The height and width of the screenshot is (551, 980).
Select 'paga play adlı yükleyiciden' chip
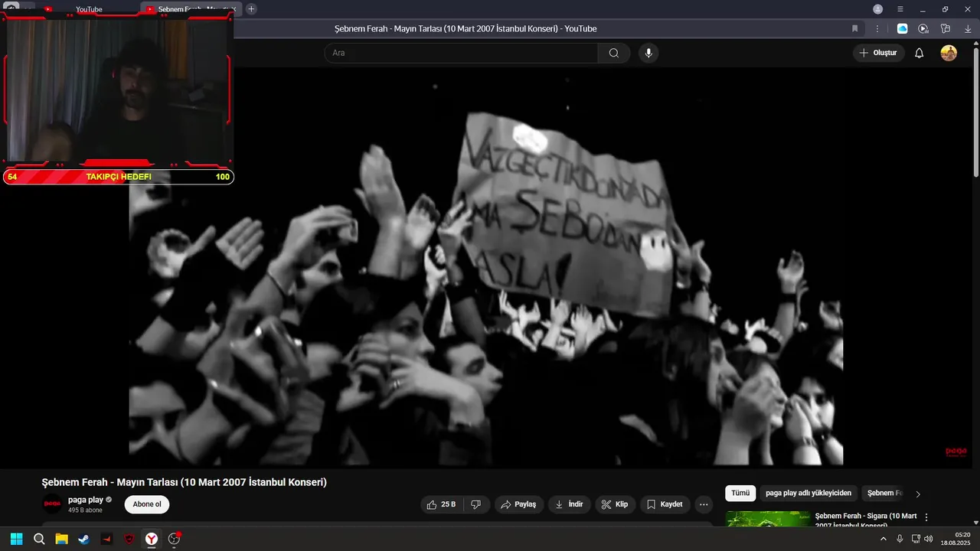pos(808,494)
